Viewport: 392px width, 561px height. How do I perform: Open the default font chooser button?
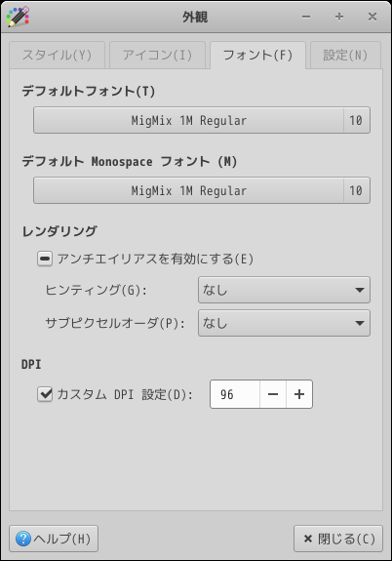[x=202, y=120]
